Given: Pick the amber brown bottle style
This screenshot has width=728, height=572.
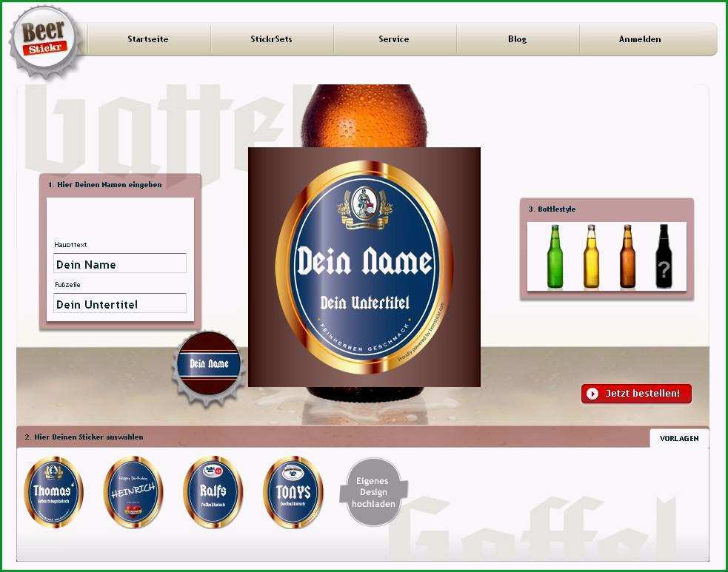Looking at the screenshot, I should pyautogui.click(x=627, y=257).
